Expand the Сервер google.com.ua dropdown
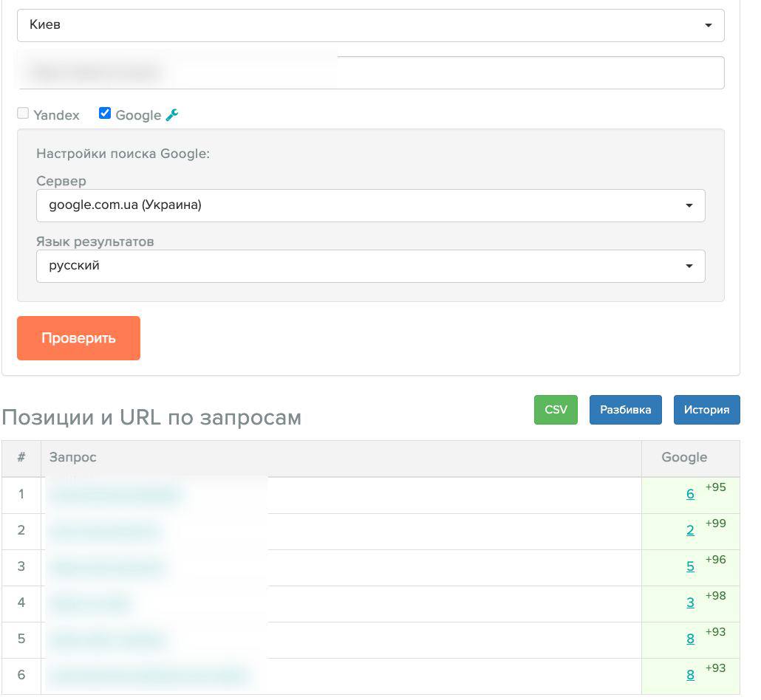761x700 pixels. tap(371, 206)
